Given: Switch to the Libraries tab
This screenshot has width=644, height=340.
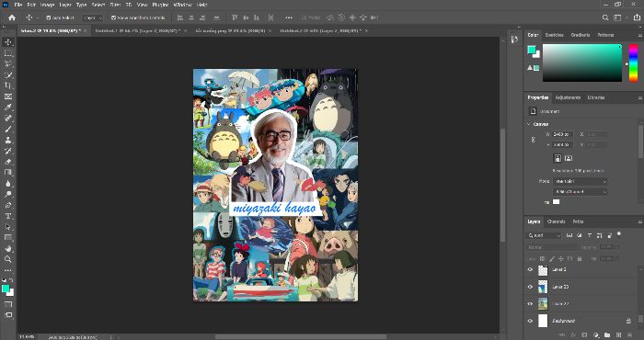Looking at the screenshot, I should (x=596, y=97).
